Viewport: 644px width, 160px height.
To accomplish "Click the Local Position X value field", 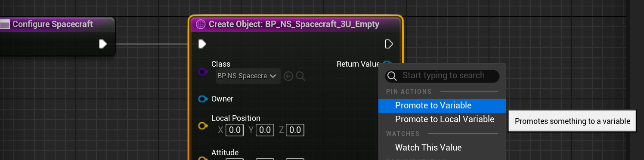I will coord(235,129).
